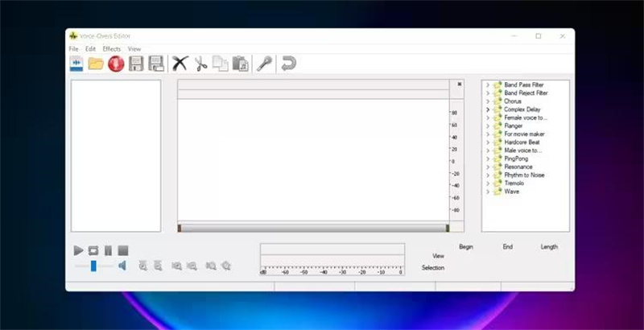This screenshot has height=330, width=644.
Task: Expand the Complex Delay node
Action: (488, 109)
